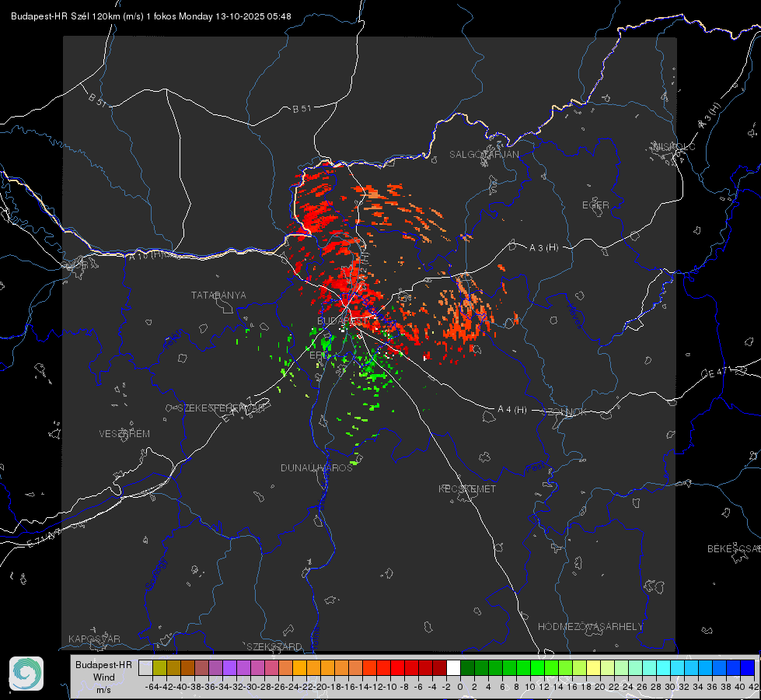The width and height of the screenshot is (761, 700).
Task: Click the -20 value in the legend scale
Action: point(319,687)
